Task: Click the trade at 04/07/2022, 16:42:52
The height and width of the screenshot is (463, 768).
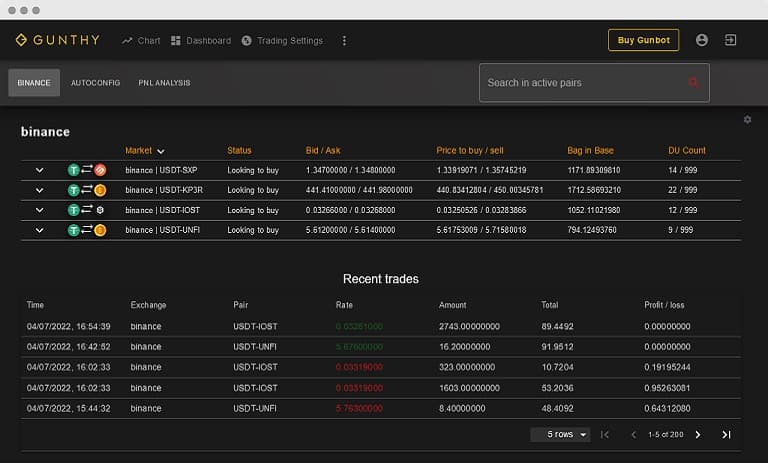Action: (69, 347)
